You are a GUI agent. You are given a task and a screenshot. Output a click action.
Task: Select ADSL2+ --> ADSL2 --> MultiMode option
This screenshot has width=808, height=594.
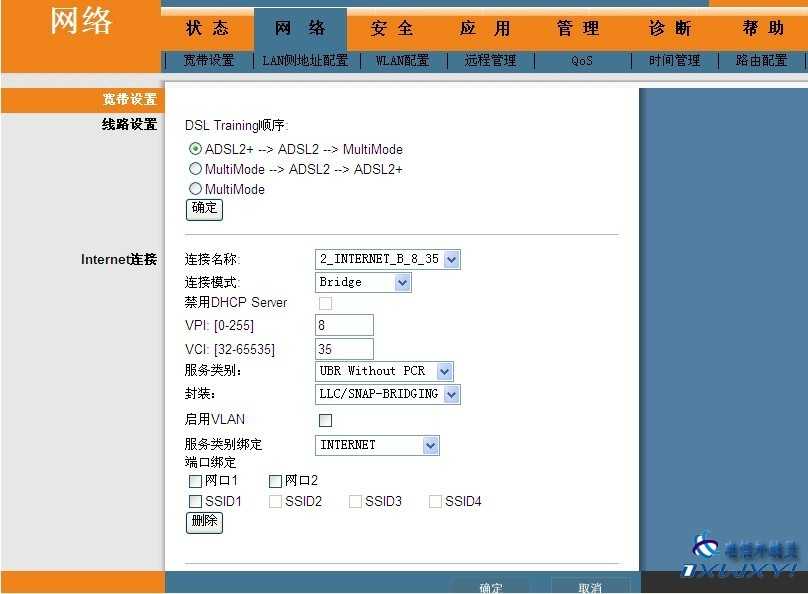[x=195, y=149]
